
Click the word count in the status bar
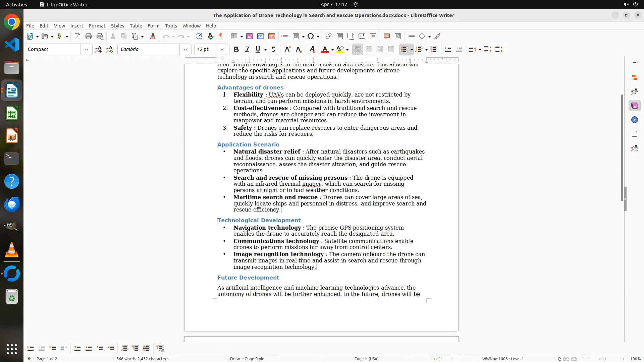coord(142,359)
